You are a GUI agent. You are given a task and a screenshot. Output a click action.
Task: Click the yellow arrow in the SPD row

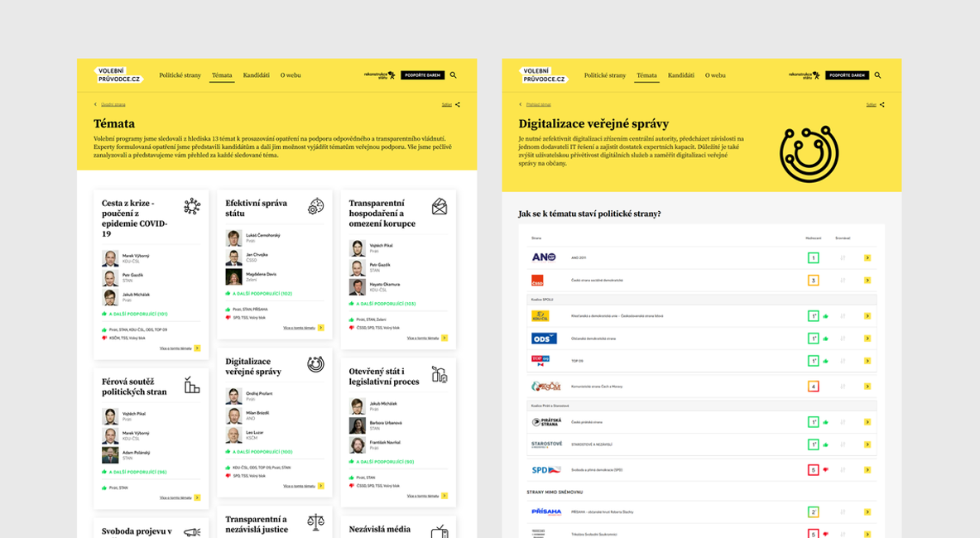[x=867, y=469]
